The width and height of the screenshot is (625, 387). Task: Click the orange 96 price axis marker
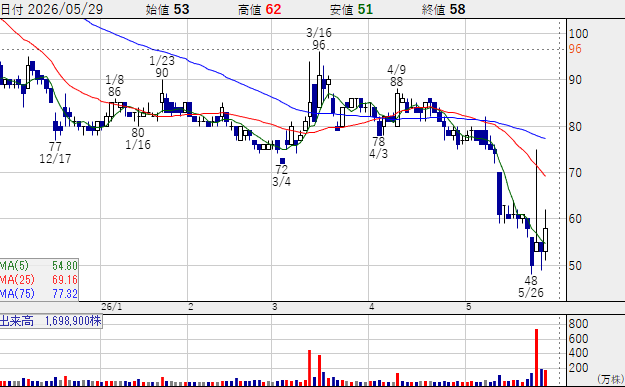[x=575, y=49]
